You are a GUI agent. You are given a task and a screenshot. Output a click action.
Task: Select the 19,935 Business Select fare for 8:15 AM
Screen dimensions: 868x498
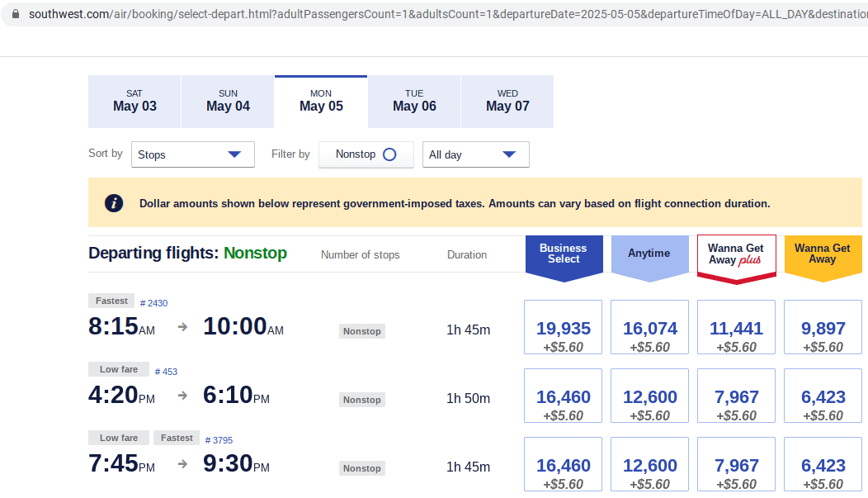pos(563,327)
